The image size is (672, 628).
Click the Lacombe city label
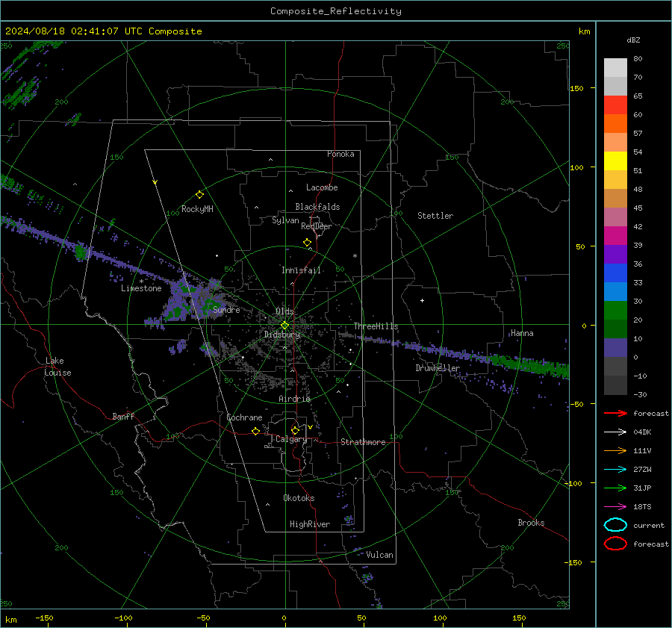click(x=322, y=187)
